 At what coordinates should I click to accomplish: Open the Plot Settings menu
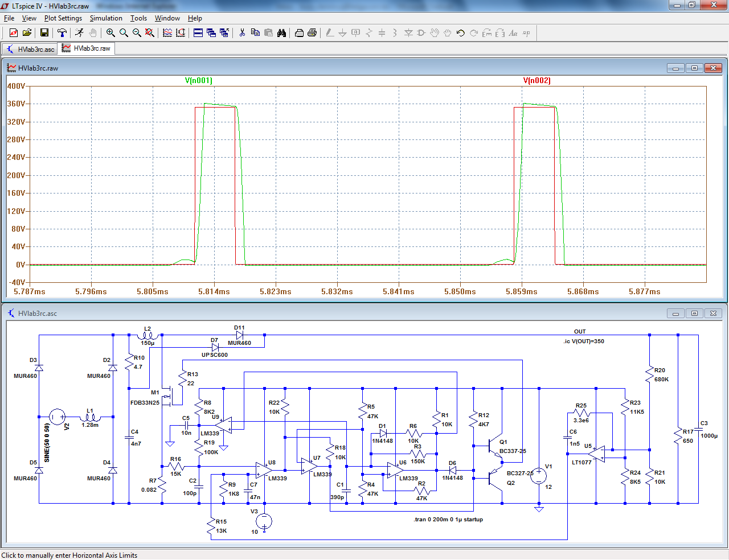(x=63, y=18)
